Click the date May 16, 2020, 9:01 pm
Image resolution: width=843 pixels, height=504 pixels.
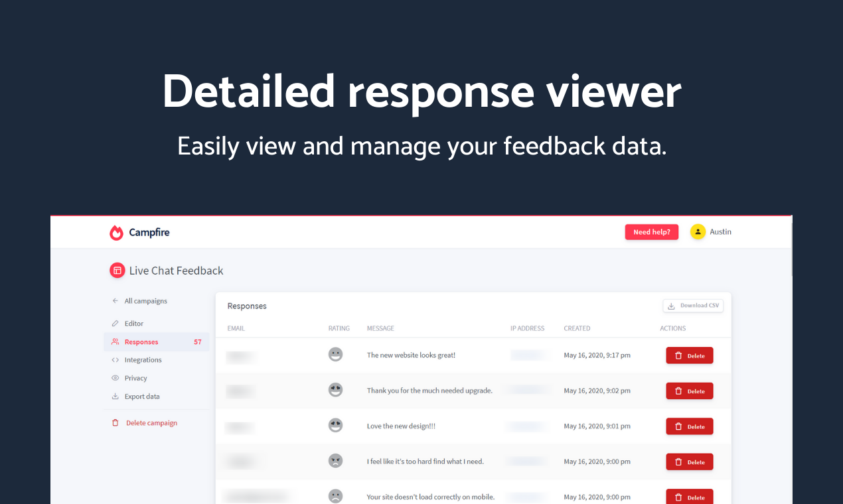pyautogui.click(x=597, y=426)
